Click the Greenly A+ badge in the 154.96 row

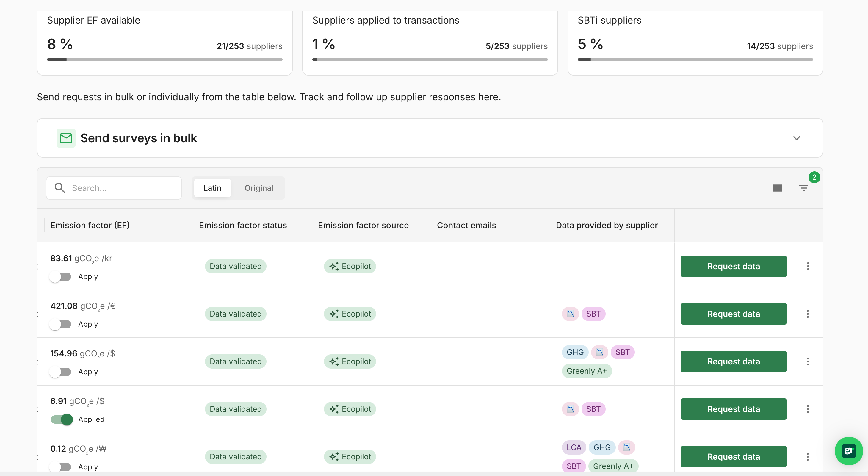tap(587, 371)
